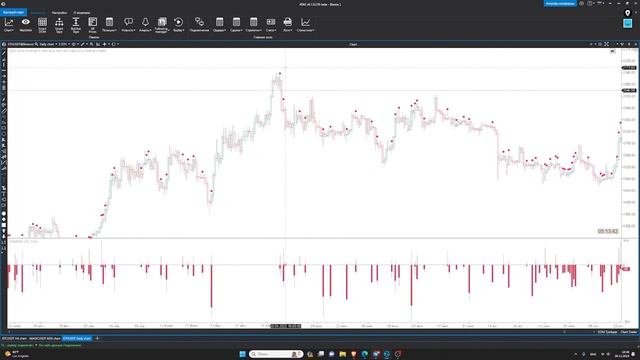Open the weather widget on taskbar
The width and height of the screenshot is (640, 360).
pyautogui.click(x=16, y=353)
